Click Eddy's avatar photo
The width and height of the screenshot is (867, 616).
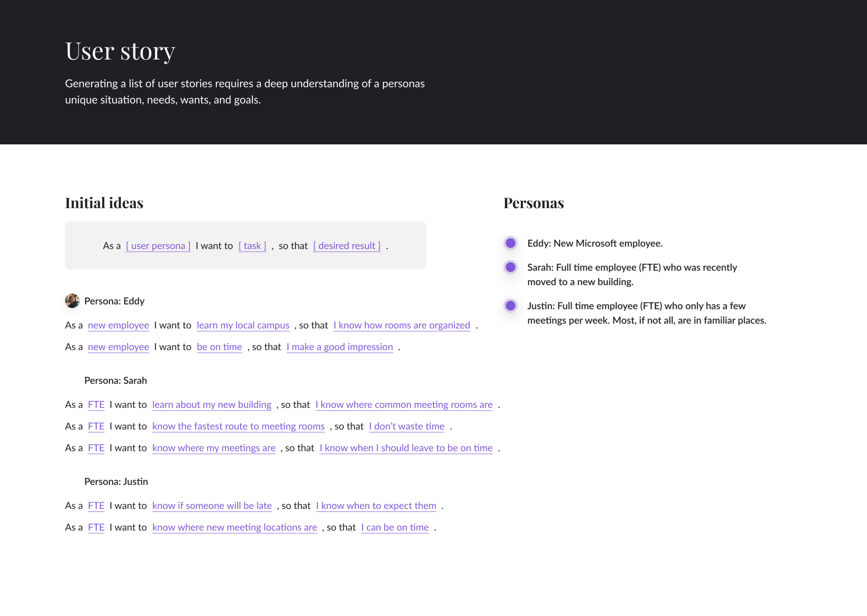[x=72, y=301]
